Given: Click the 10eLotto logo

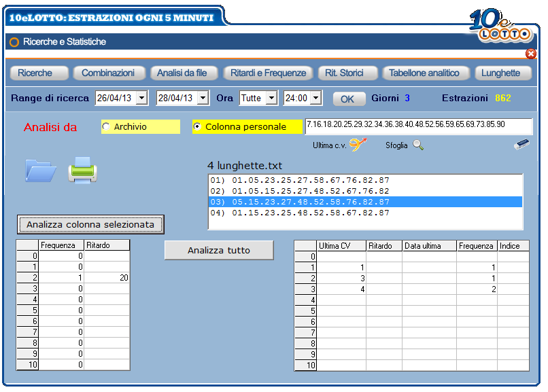Looking at the screenshot, I should (x=500, y=25).
